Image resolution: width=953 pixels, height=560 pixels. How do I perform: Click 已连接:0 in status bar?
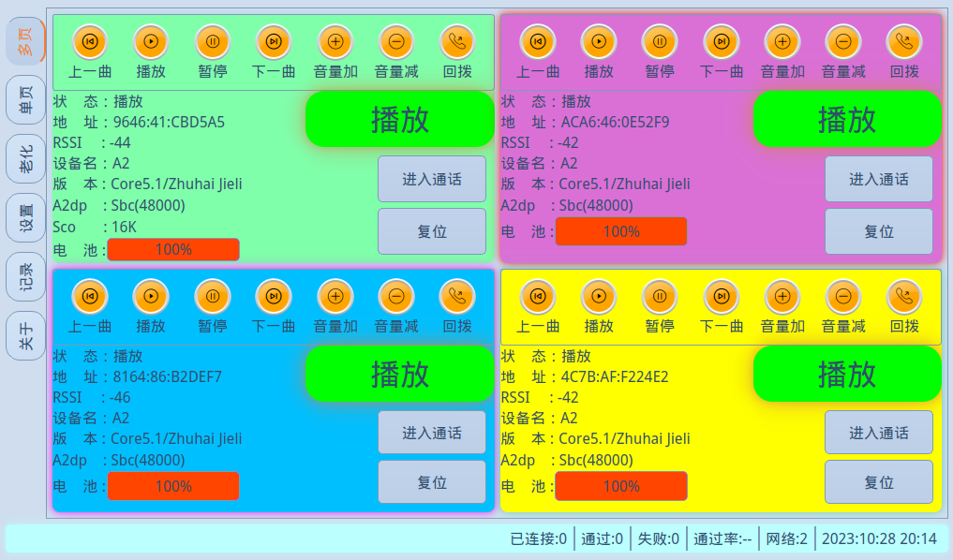click(x=539, y=538)
